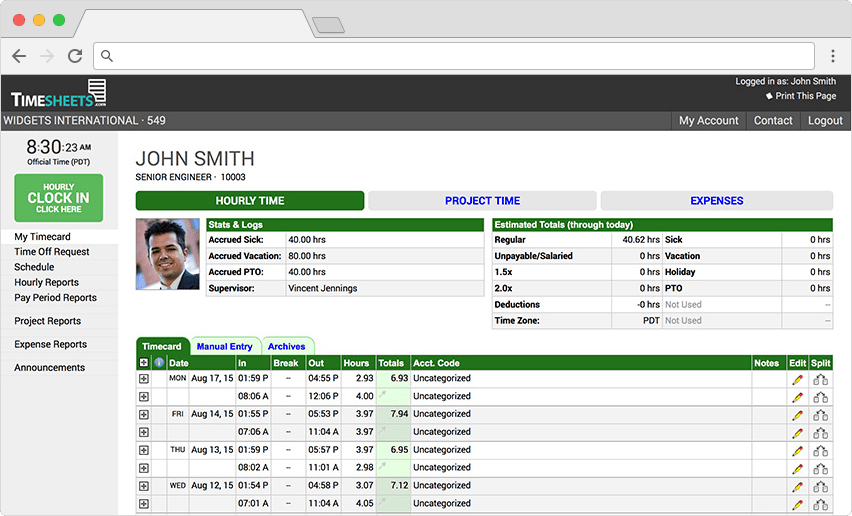
Task: Select the Timecard tab
Action: point(162,346)
